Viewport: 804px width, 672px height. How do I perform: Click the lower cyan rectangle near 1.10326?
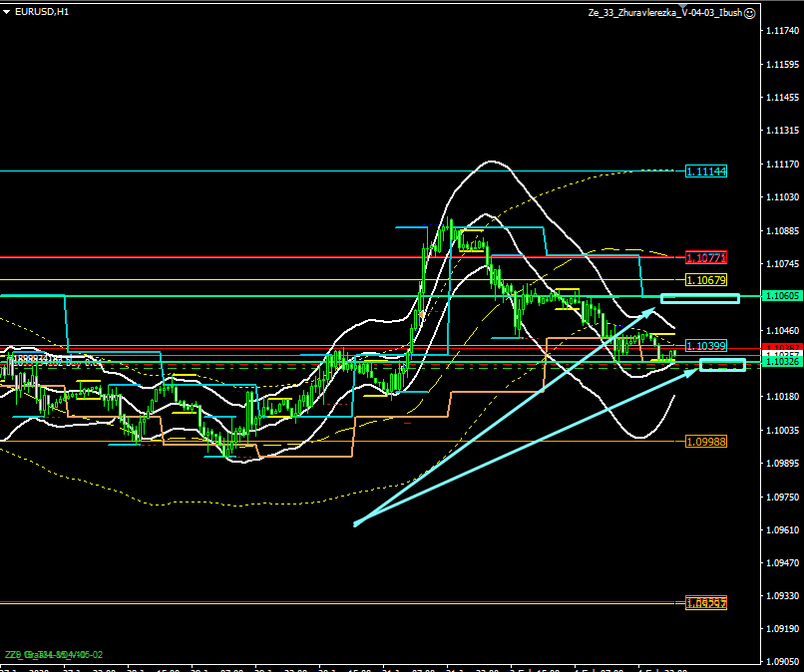point(723,365)
